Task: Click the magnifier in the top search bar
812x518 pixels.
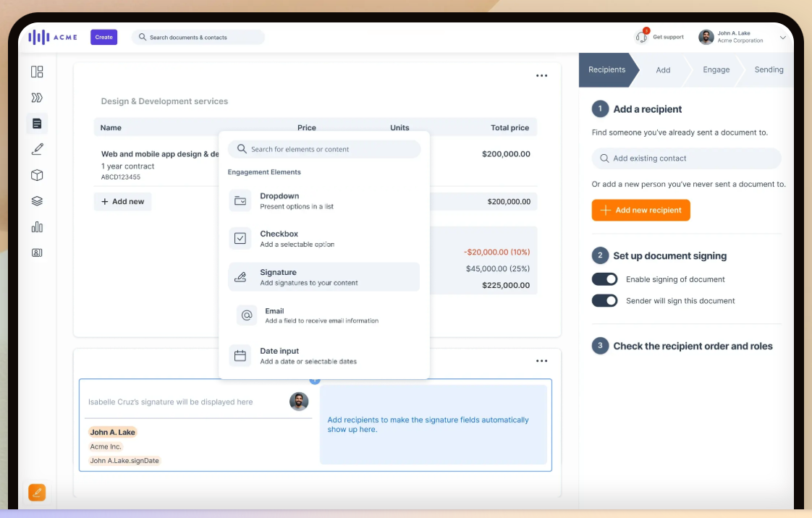Action: tap(143, 38)
